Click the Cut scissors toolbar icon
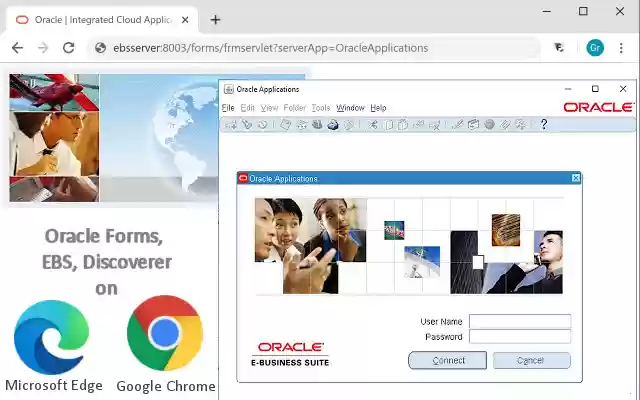 coord(372,124)
